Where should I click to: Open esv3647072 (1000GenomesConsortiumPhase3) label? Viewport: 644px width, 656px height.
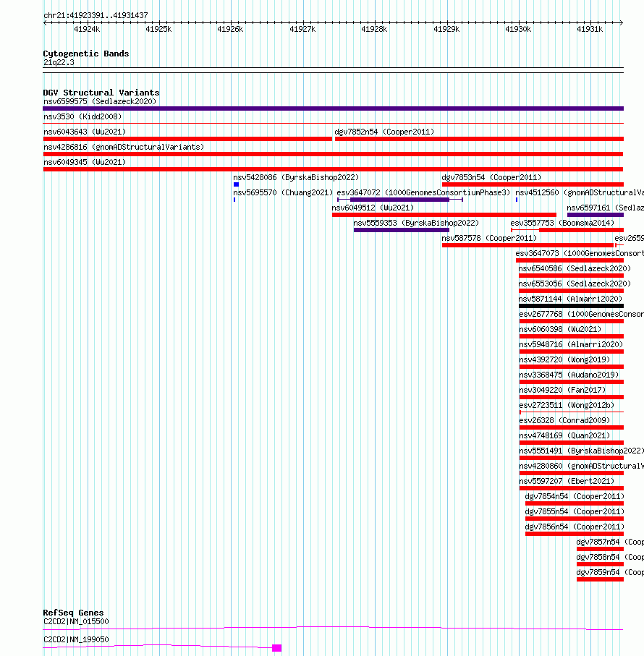pos(423,192)
